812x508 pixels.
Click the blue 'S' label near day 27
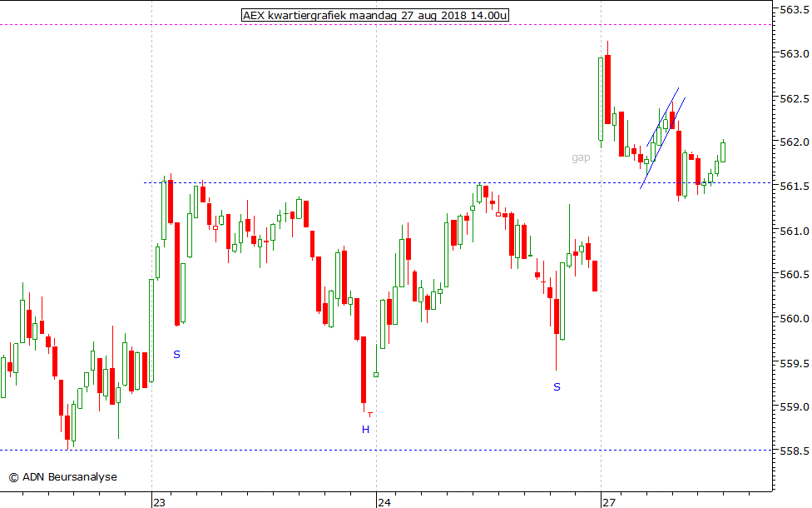click(557, 386)
